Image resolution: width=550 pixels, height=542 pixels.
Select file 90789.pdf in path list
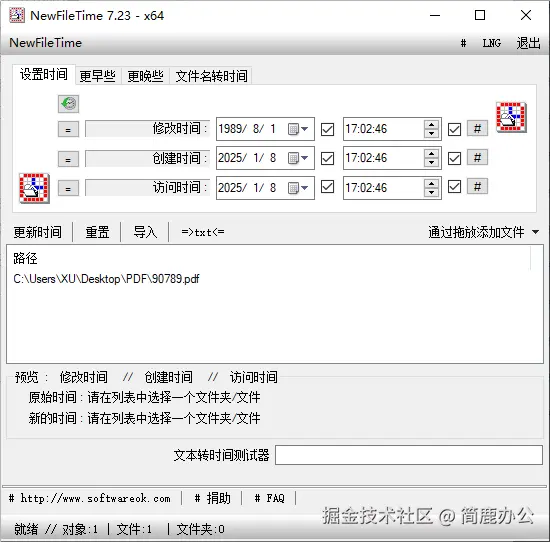coord(106,279)
